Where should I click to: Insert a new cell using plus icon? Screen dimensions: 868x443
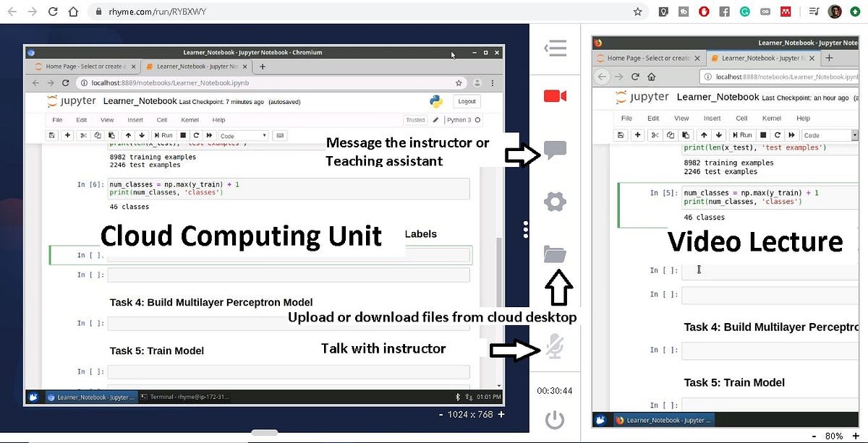click(67, 135)
